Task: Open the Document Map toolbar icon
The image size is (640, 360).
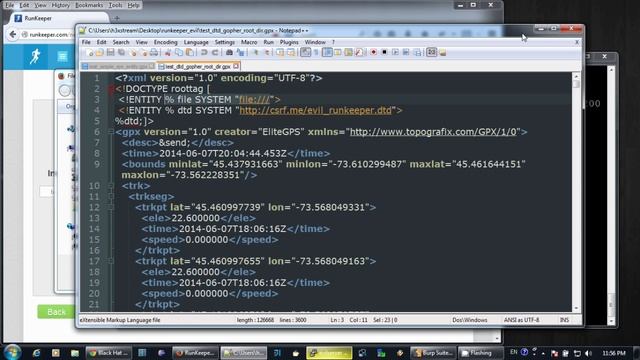Action: [x=349, y=53]
